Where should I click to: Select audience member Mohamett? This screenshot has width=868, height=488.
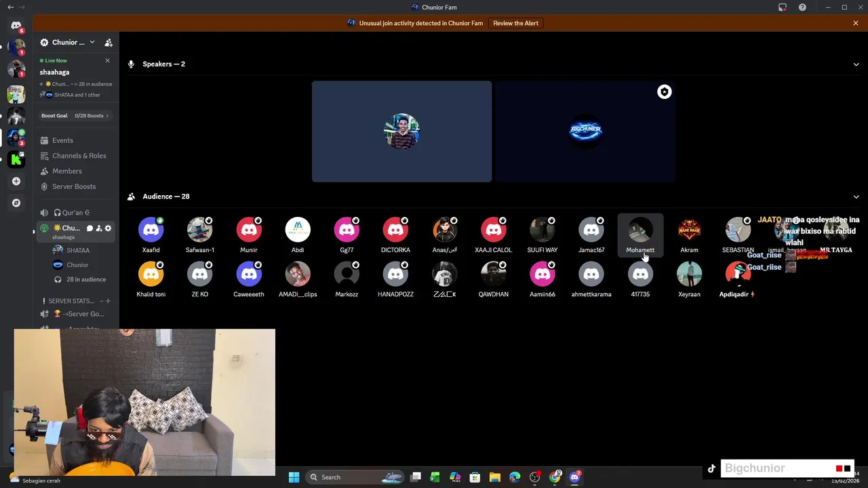tap(640, 235)
